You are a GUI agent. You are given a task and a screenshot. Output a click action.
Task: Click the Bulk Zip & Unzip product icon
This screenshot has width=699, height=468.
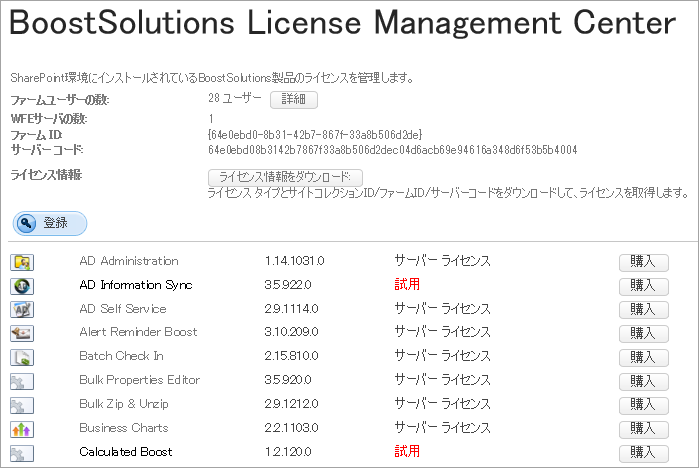coord(22,406)
